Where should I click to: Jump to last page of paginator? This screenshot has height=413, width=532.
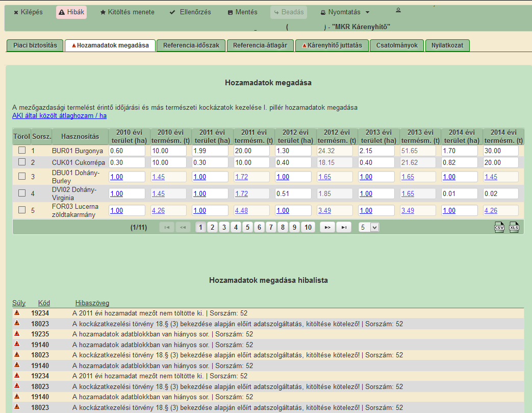344,227
